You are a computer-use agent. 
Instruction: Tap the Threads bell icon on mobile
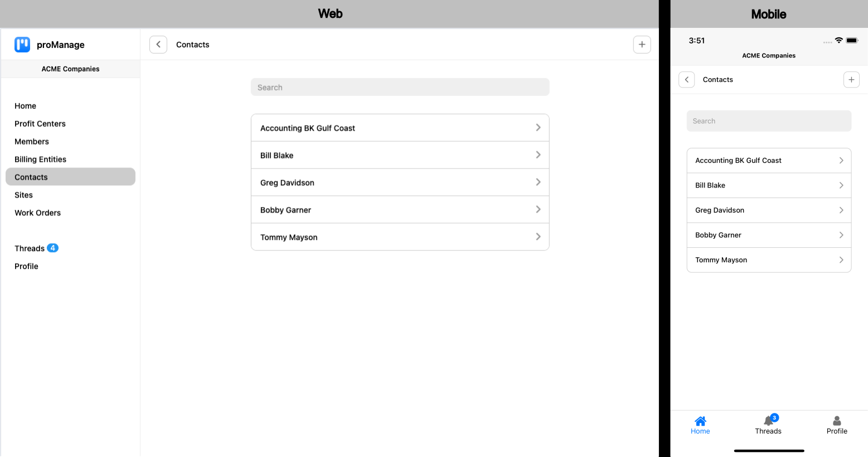click(x=769, y=421)
